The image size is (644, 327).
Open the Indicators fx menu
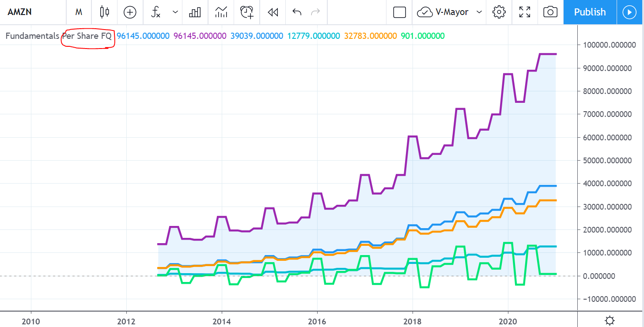pos(156,12)
